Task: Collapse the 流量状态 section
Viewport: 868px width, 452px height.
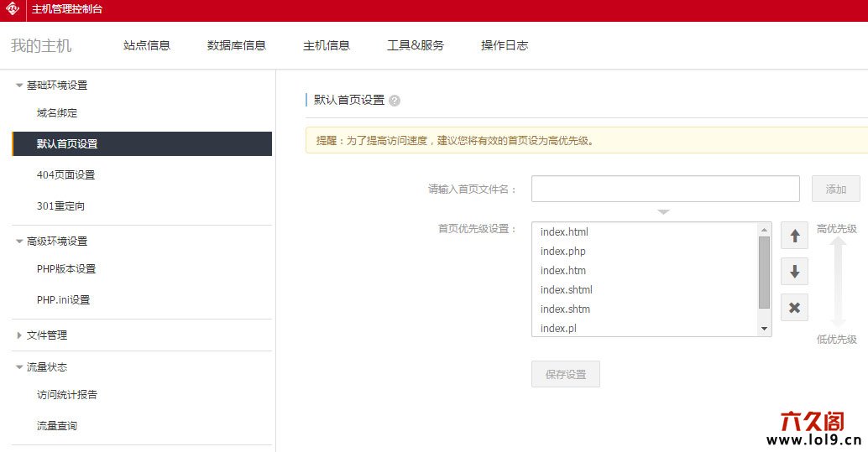Action: pos(19,367)
